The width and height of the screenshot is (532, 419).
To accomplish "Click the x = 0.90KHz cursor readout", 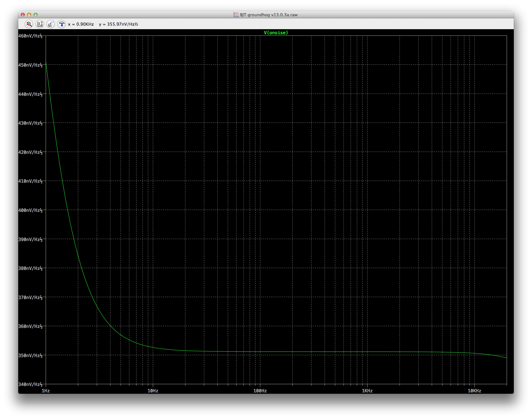I will 81,24.
